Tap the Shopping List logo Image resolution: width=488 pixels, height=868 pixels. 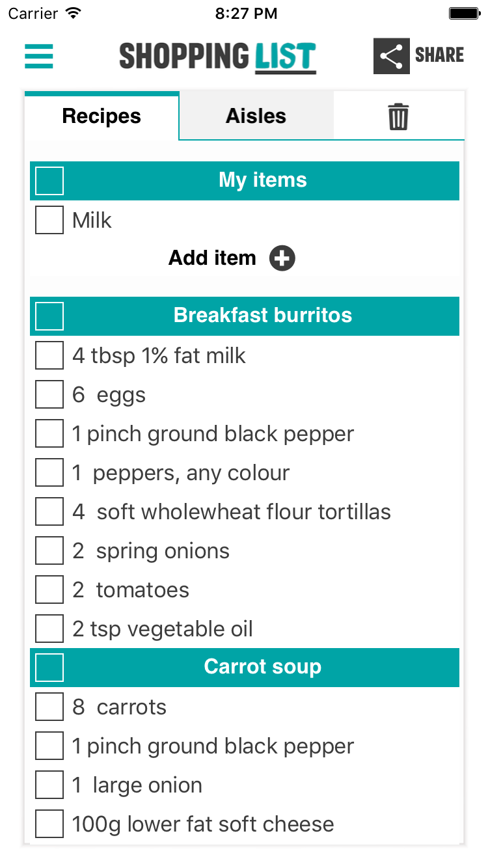click(217, 57)
